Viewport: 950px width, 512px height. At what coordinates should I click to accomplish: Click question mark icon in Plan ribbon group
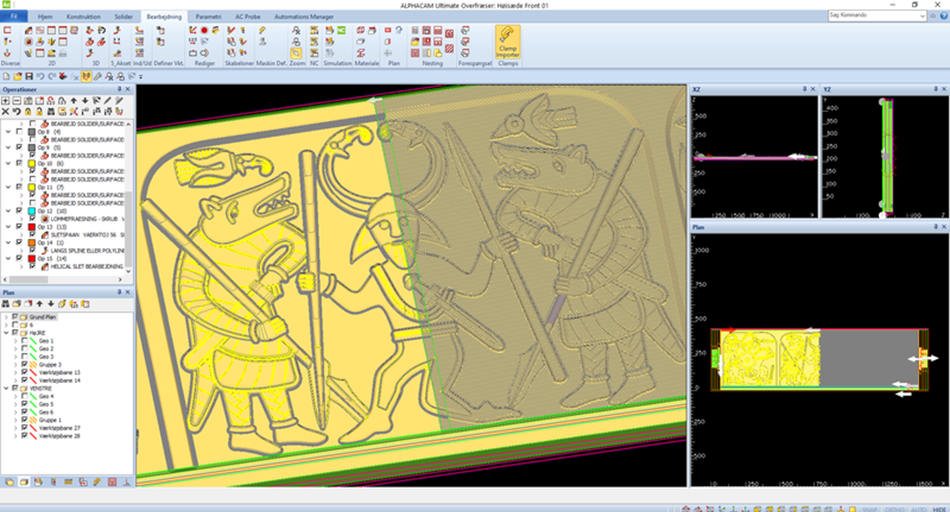coord(399,30)
